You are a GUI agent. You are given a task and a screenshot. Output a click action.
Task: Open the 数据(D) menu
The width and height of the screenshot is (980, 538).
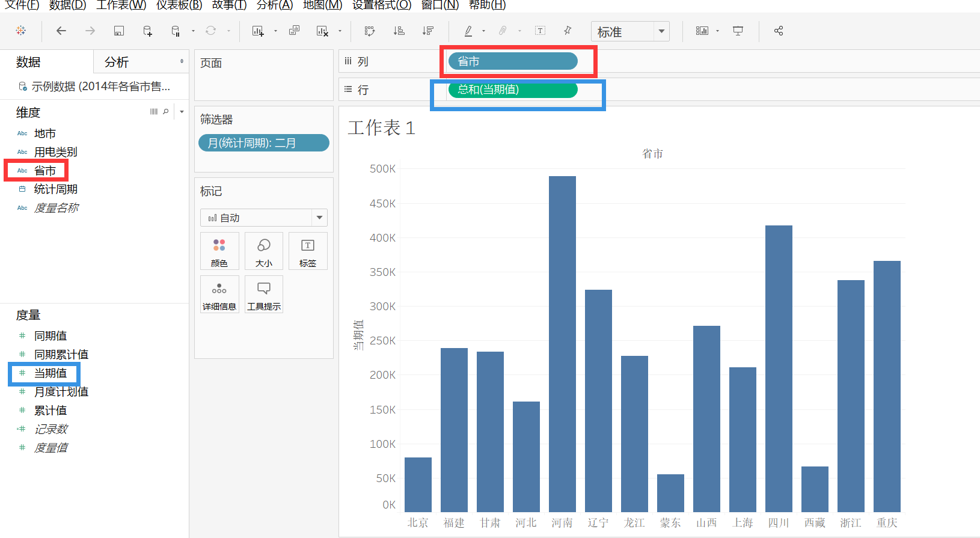(67, 5)
